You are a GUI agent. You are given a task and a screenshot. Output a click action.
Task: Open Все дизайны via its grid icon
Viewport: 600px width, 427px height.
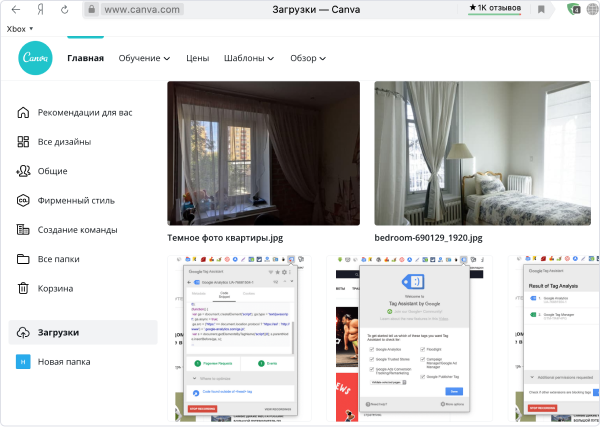(x=23, y=142)
